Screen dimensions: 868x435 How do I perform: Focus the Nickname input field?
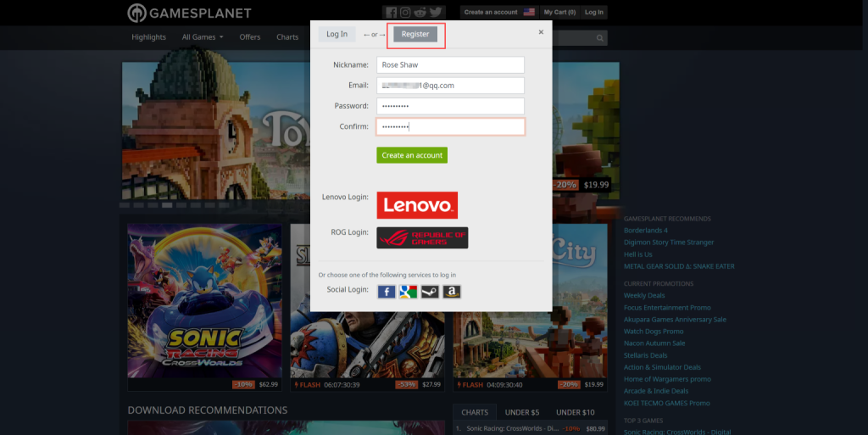pyautogui.click(x=450, y=64)
